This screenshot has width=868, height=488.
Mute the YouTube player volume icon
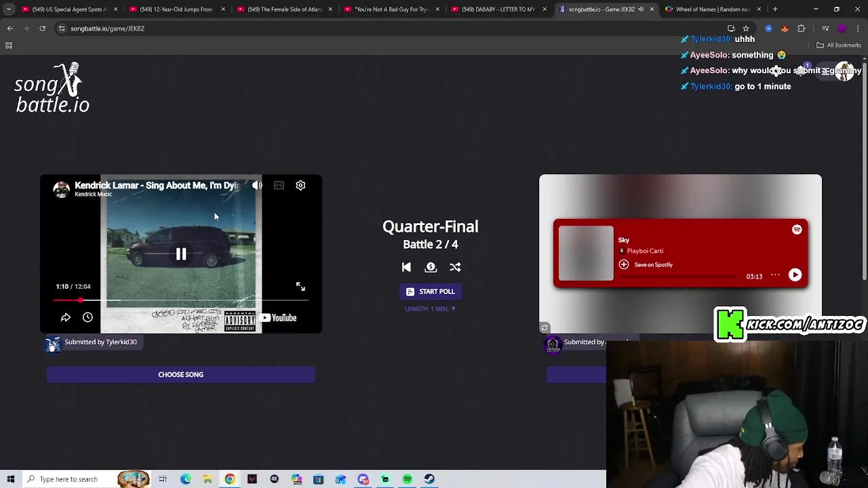pos(257,185)
